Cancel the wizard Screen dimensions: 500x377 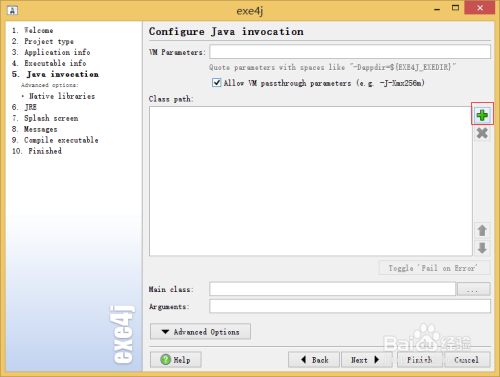467,360
